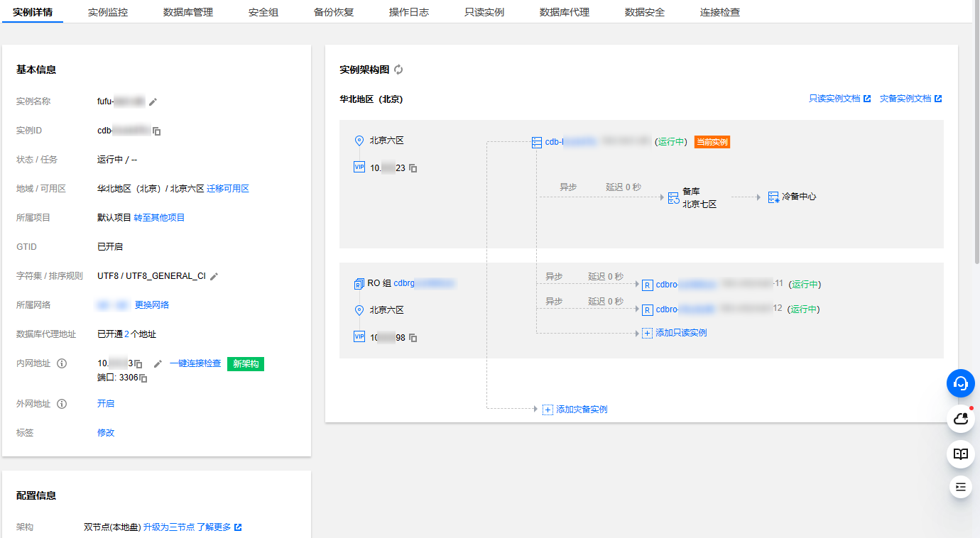980x538 pixels.
Task: Add a disaster recovery instance
Action: [575, 410]
